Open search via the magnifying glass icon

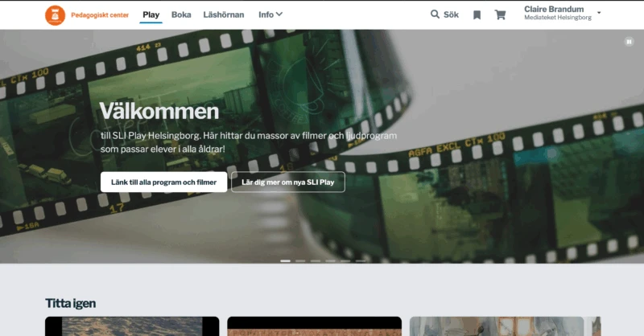(435, 14)
